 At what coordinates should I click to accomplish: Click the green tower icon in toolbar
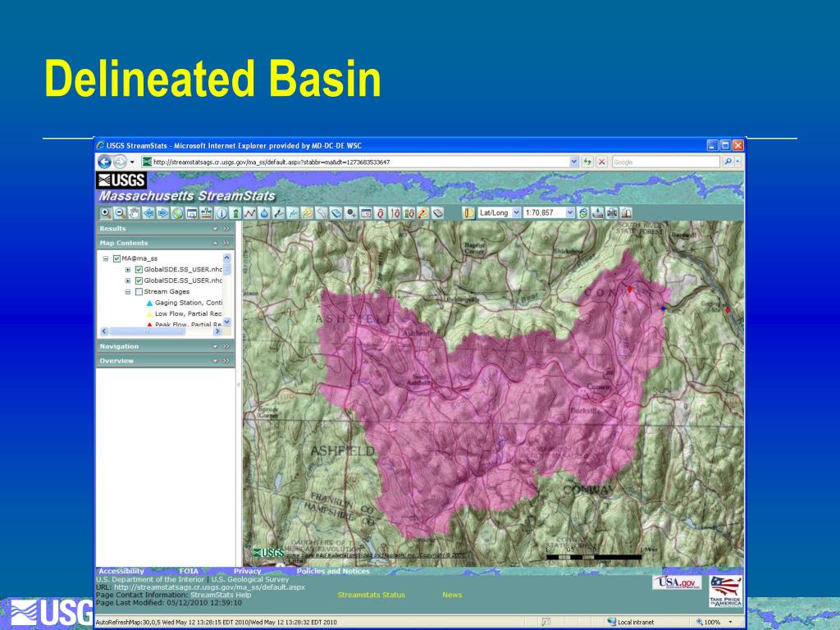coord(235,213)
